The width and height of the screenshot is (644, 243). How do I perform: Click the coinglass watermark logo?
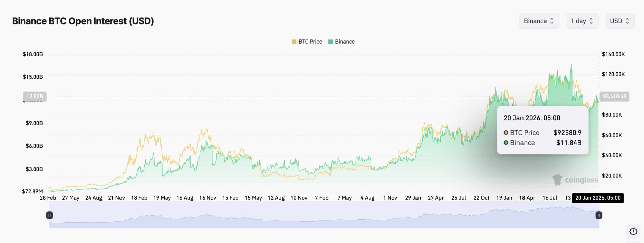point(557,180)
